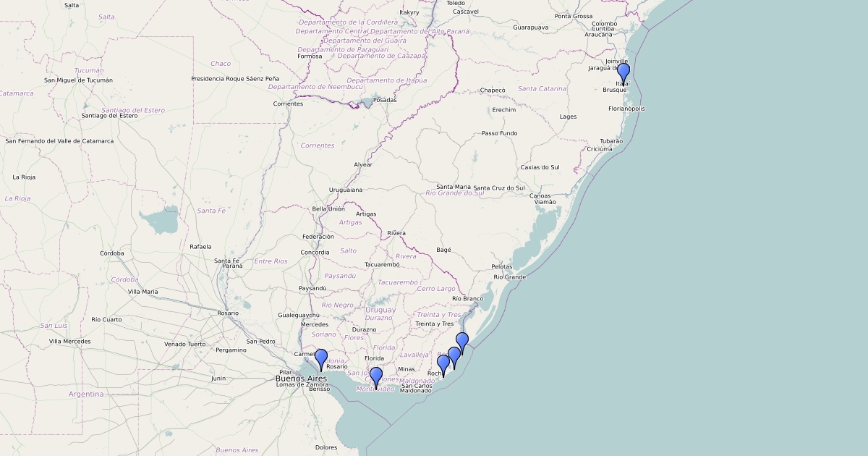Screen dimensions: 868x456
Task: Click the blue marker near Itajaí
Action: tap(623, 73)
